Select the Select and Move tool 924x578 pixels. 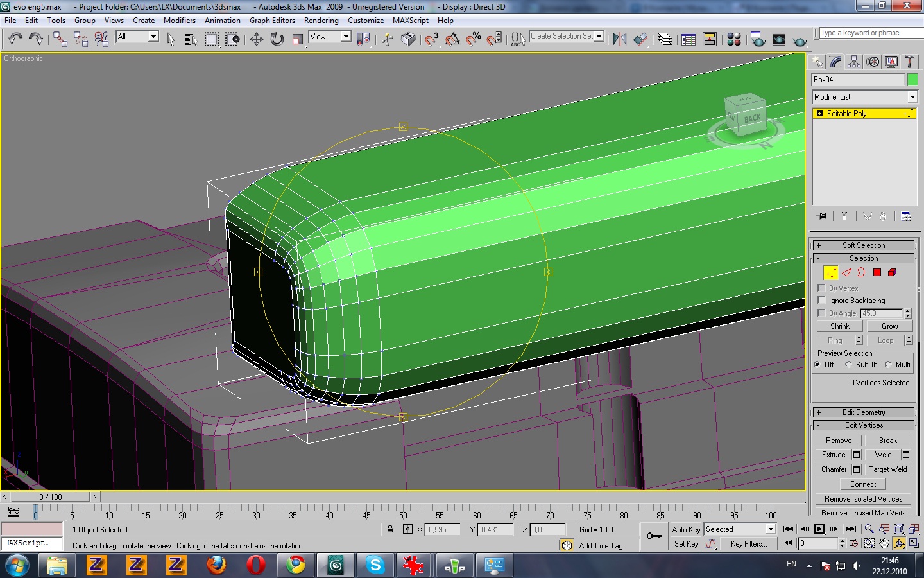tap(257, 39)
